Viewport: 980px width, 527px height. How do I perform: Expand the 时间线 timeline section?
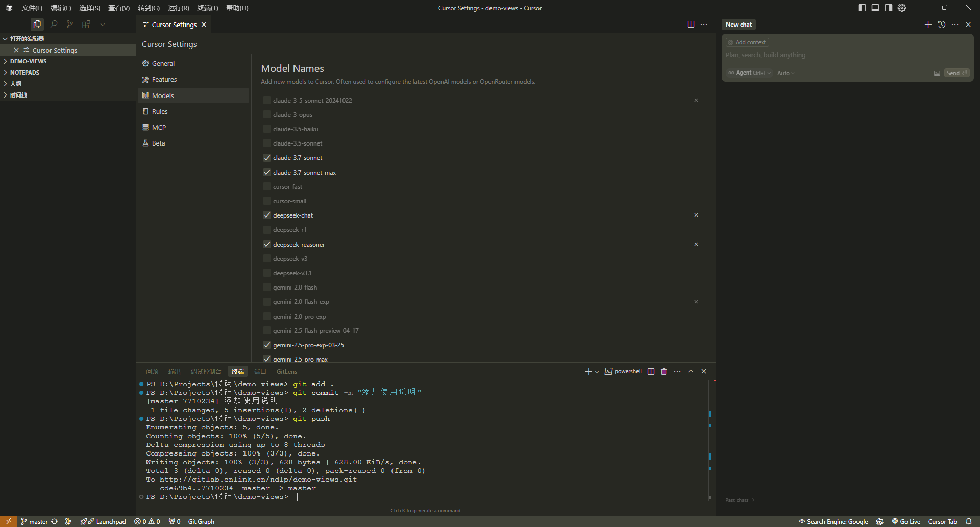(x=67, y=95)
